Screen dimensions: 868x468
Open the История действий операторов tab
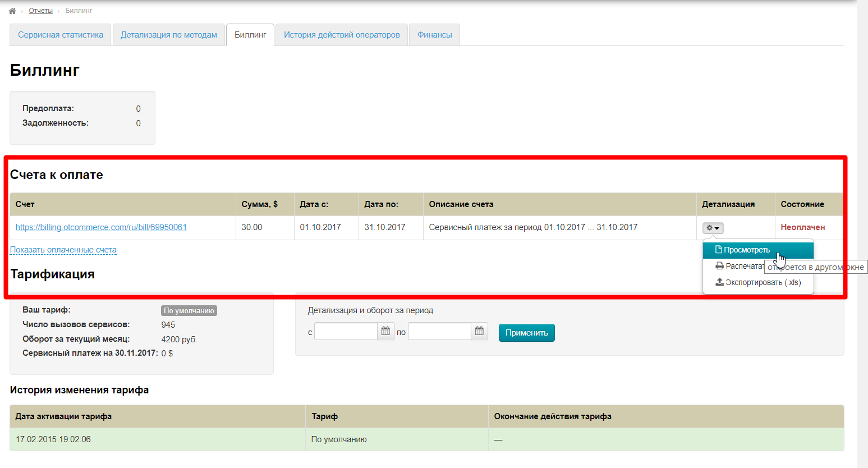tap(341, 34)
